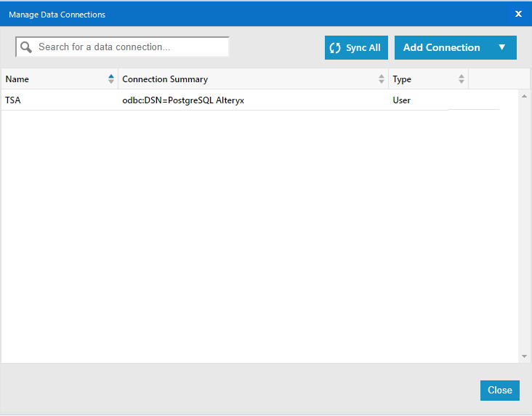Focus the data connection search field
532x416 pixels.
pos(122,47)
